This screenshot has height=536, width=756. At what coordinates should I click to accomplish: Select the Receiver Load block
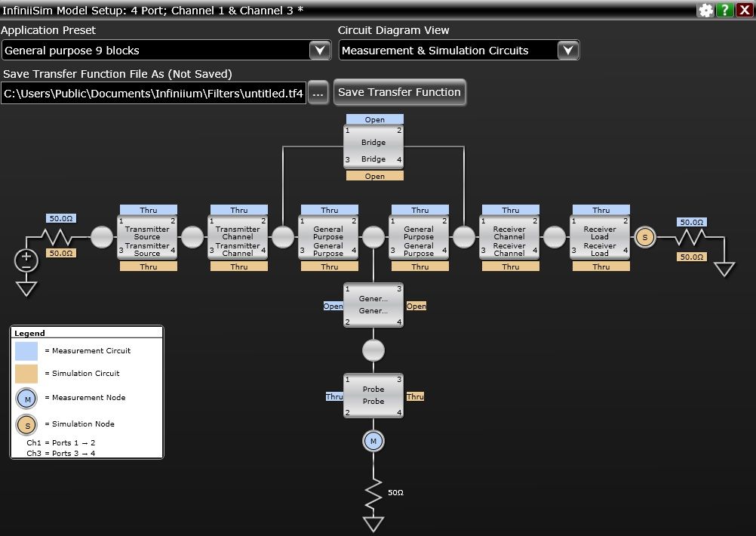[x=600, y=237]
